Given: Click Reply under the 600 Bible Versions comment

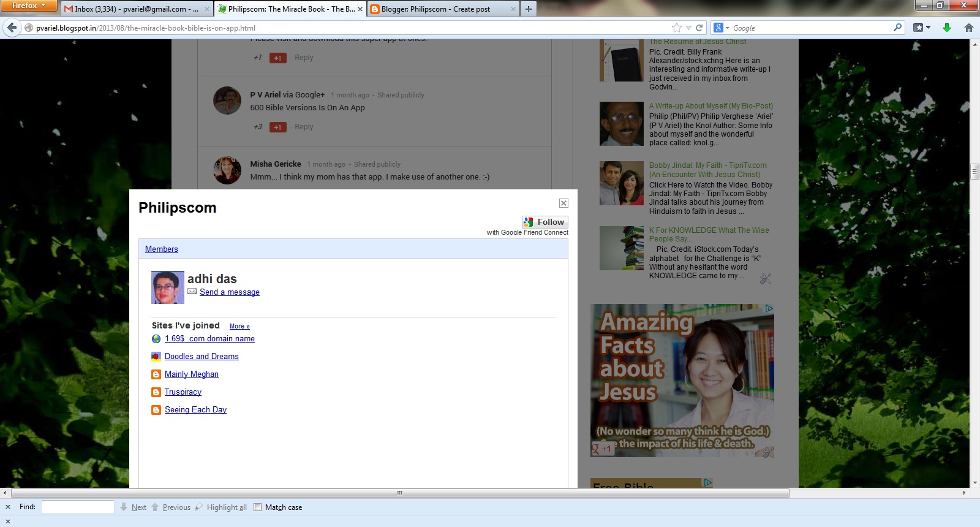Looking at the screenshot, I should click(304, 127).
